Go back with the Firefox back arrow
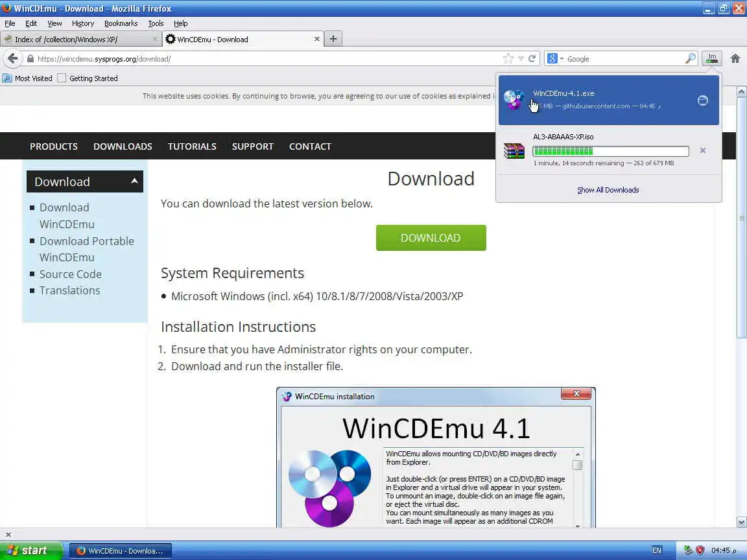747x560 pixels. coord(13,58)
